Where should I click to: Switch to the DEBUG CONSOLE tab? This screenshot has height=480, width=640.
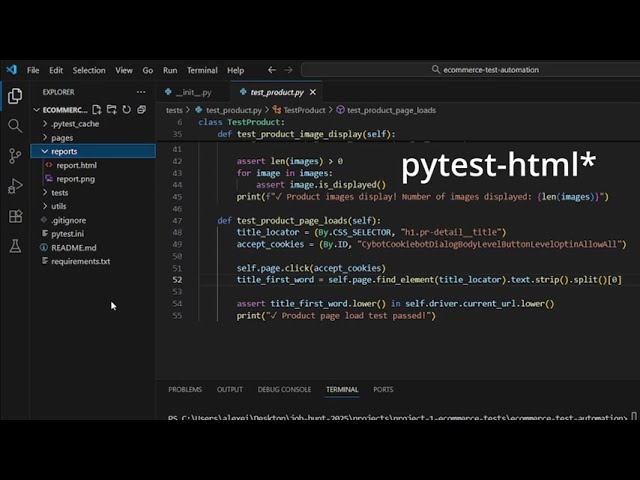pyautogui.click(x=284, y=389)
